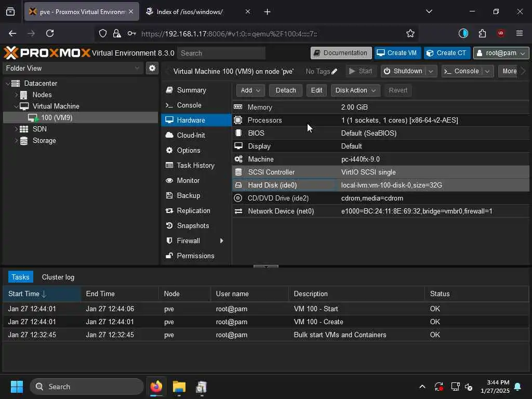Open the Summary section
The height and width of the screenshot is (399, 532).
coord(196,90)
